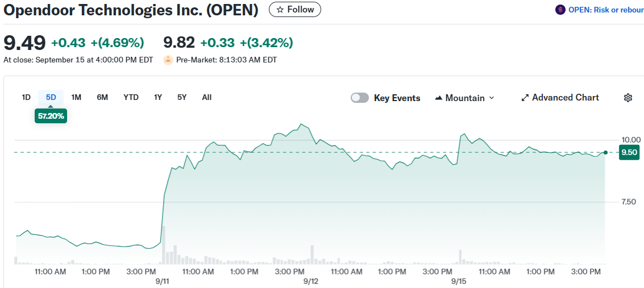Click the Follow star button
This screenshot has height=288, width=644.
295,10
